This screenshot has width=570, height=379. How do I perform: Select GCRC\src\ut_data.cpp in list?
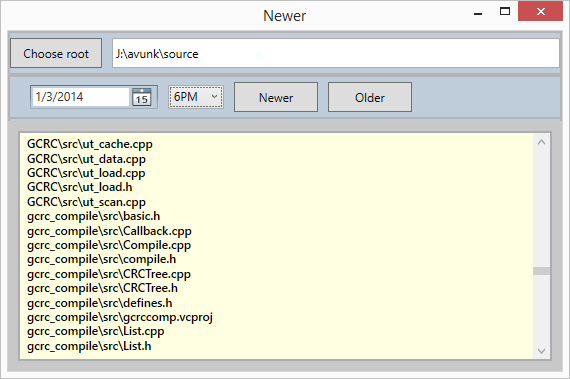tap(86, 159)
